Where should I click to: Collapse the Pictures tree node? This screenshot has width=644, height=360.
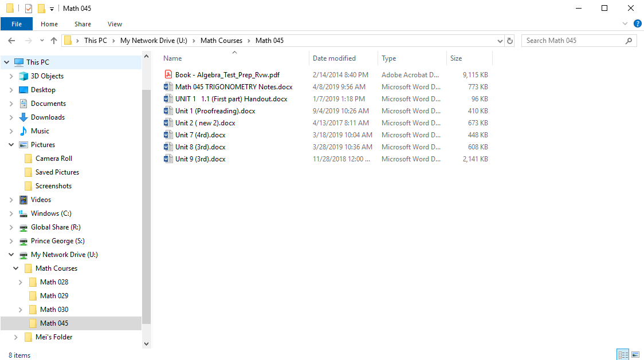click(x=11, y=145)
